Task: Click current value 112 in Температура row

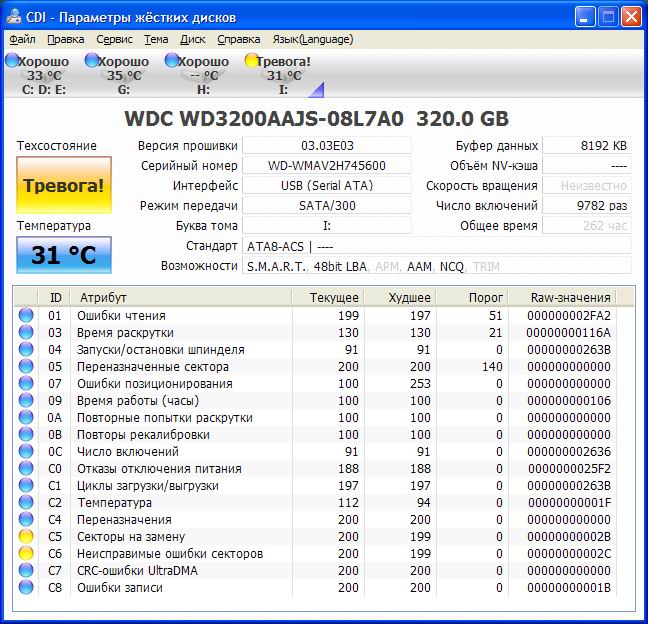Action: click(x=348, y=503)
